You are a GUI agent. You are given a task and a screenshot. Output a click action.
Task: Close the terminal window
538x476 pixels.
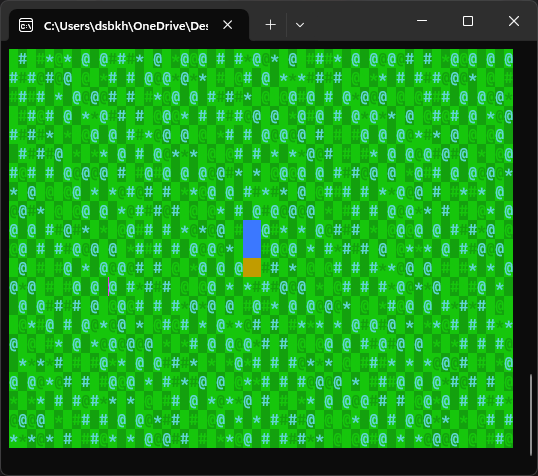pos(514,21)
